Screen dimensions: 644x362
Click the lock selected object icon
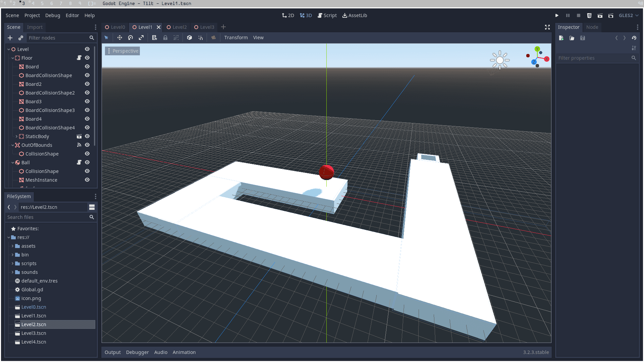165,38
